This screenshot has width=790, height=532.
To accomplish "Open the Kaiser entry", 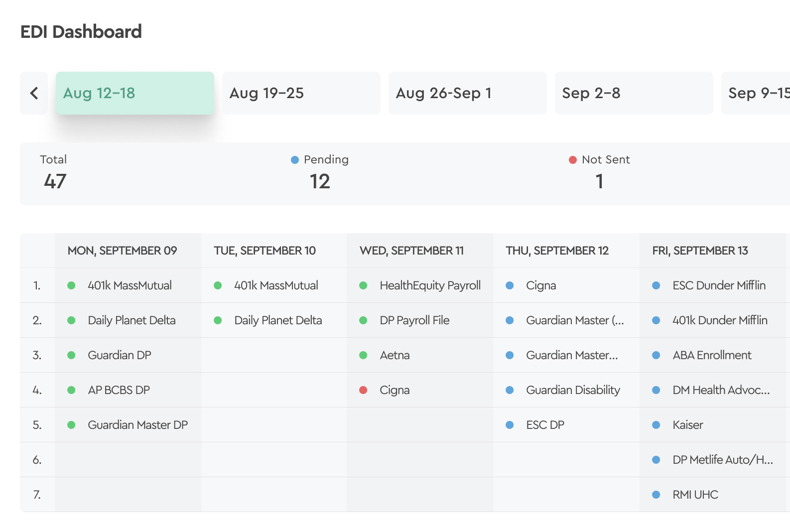I will [688, 425].
